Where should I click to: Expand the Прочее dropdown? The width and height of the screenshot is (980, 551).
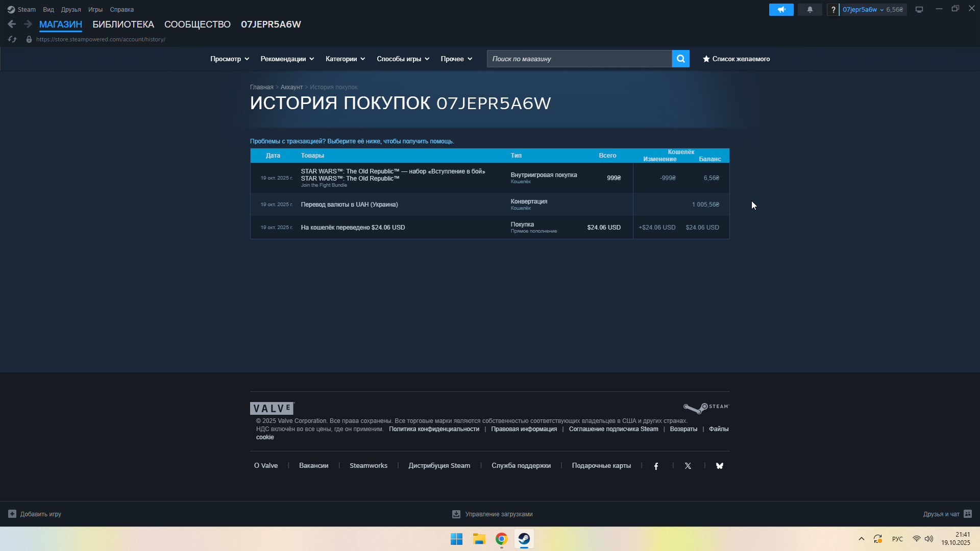(x=456, y=59)
